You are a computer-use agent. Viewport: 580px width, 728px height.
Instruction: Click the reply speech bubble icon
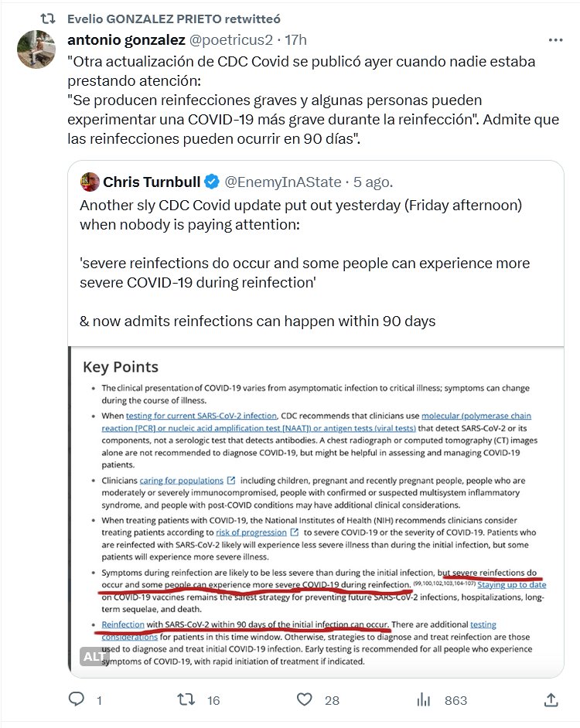(76, 699)
